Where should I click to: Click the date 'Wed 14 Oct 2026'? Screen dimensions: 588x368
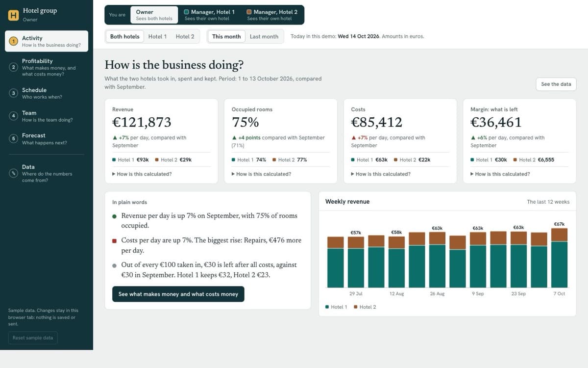359,36
